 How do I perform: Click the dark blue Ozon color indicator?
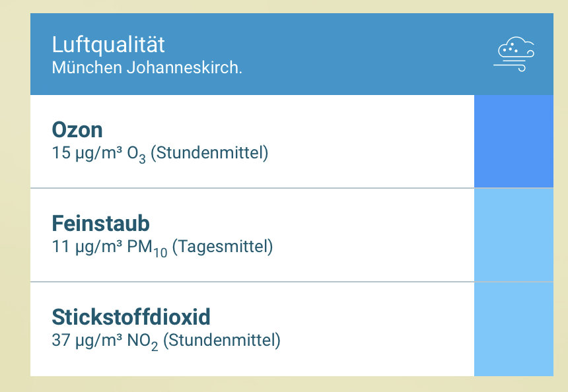[514, 141]
